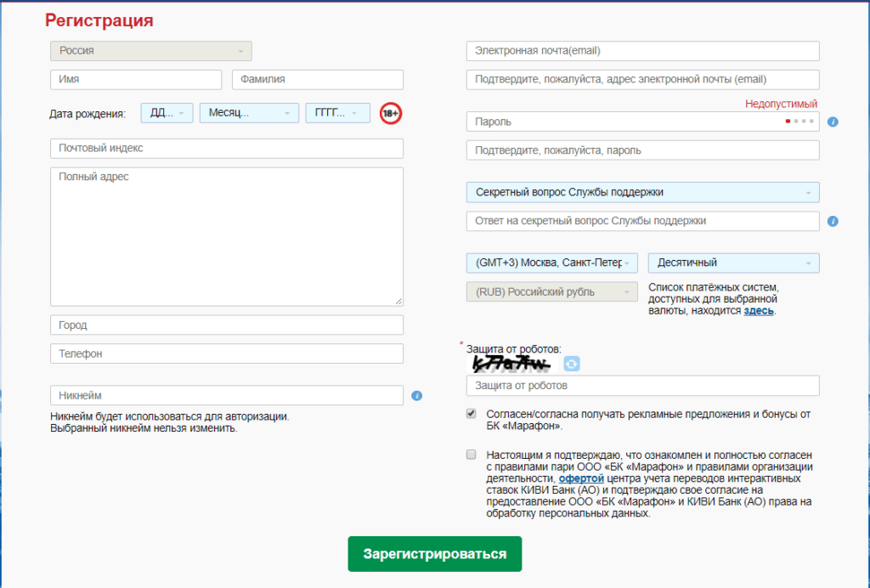Screen dimensions: 870x588
Task: Follow the 'здесь' payment systems link
Action: 758,311
